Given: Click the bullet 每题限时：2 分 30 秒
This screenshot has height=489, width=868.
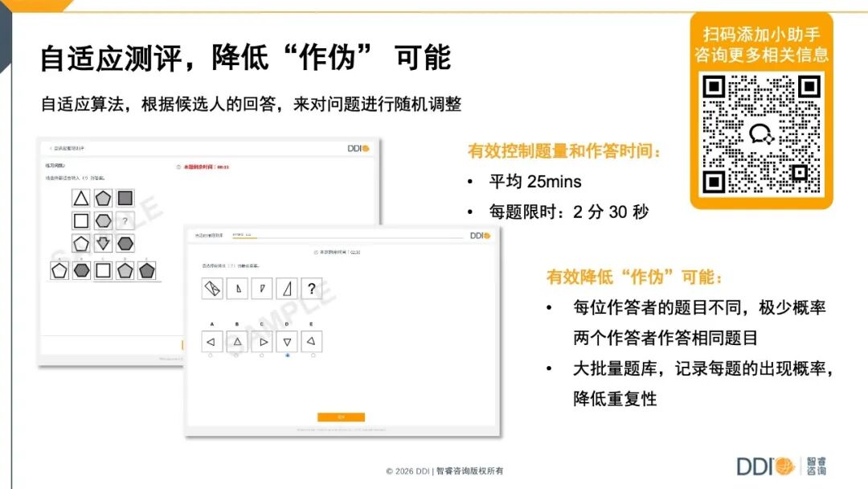Looking at the screenshot, I should (x=568, y=212).
